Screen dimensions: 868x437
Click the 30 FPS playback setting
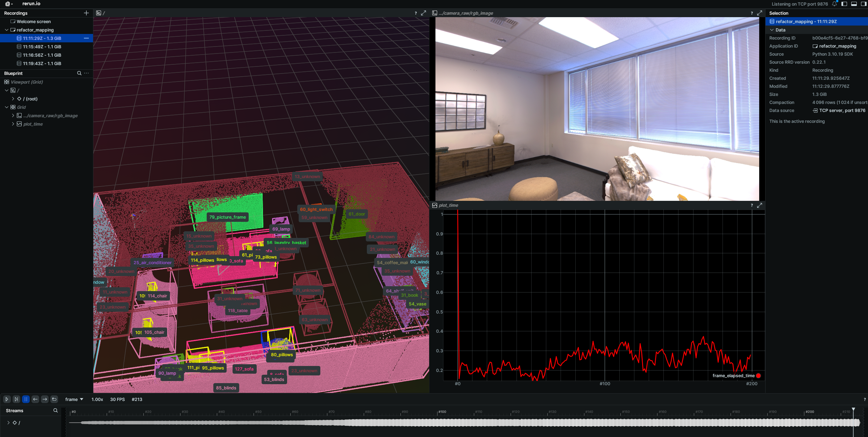point(117,399)
